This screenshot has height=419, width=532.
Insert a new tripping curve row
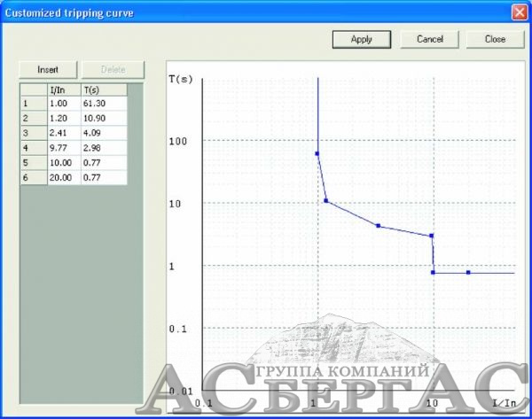pos(48,69)
